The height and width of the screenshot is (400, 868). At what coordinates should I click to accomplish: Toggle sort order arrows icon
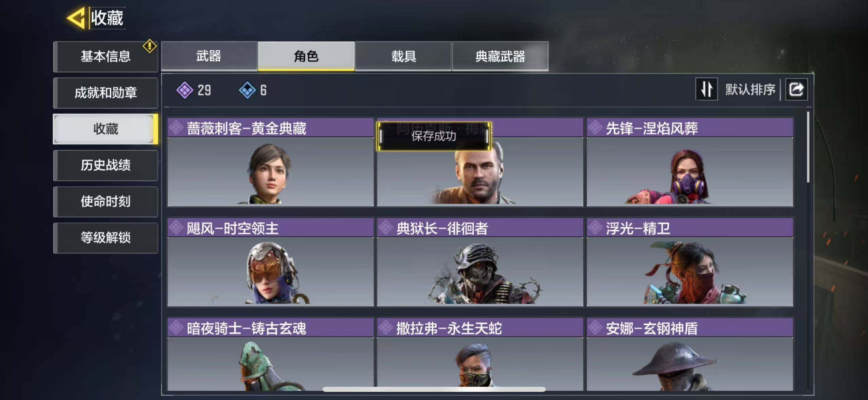[x=706, y=89]
